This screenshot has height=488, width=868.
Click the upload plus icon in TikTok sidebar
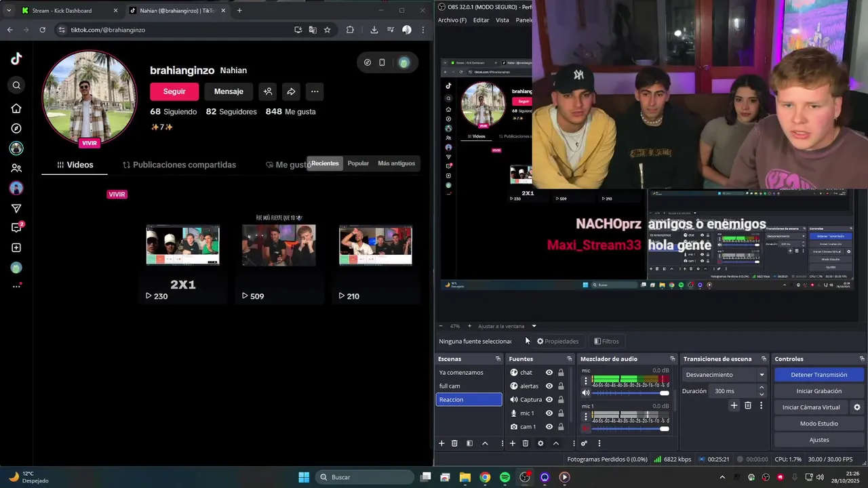pos(16,248)
